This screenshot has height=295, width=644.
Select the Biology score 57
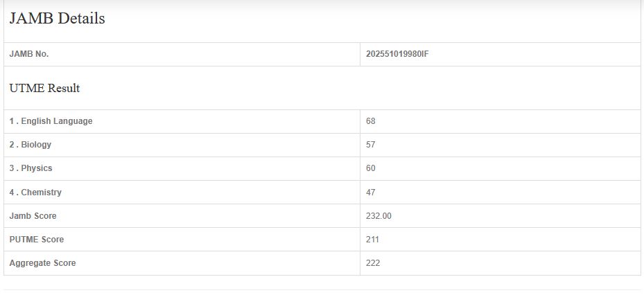click(371, 145)
